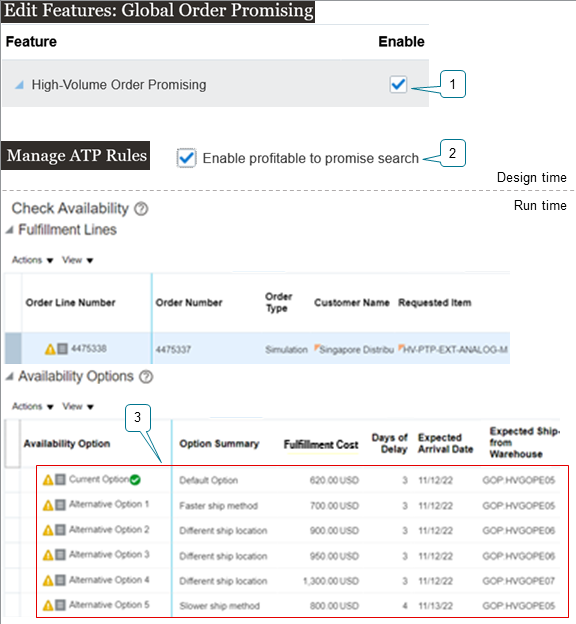Click gray square icon for Alternative Option 3
This screenshot has height=624, width=576.
[x=60, y=554]
